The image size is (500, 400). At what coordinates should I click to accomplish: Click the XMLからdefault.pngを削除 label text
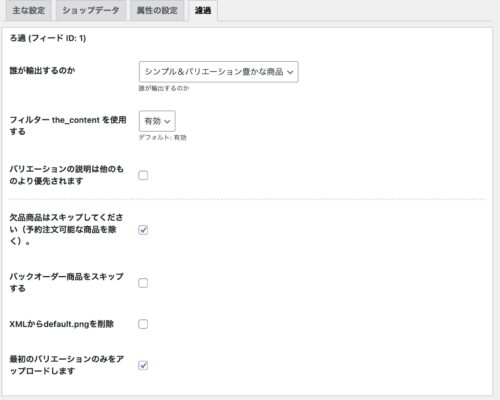62,324
